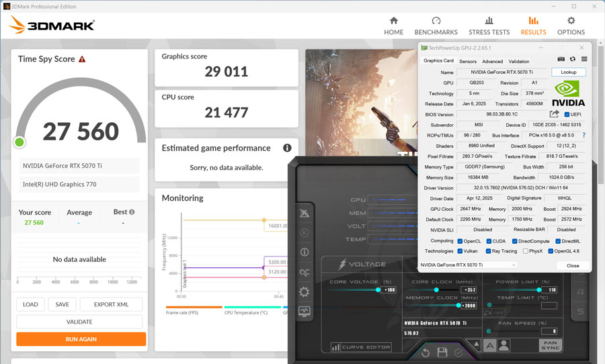Viewport: 605px width, 364px height.
Task: Open the Afterburner hardware monitor icon
Action: click(305, 311)
